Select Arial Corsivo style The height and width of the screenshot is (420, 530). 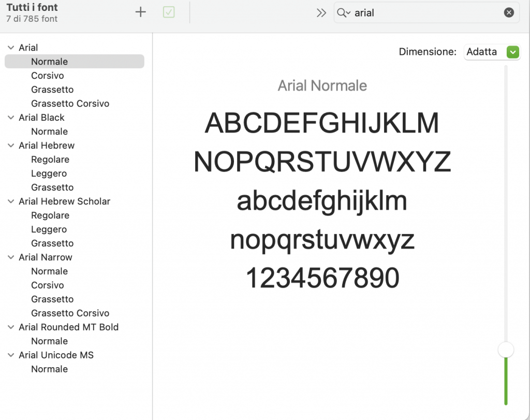coord(75,76)
